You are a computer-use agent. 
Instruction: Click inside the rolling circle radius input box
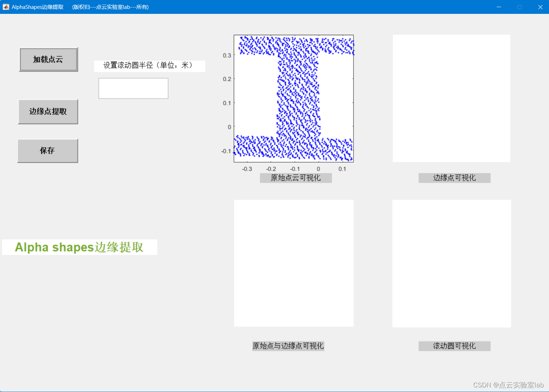[133, 88]
